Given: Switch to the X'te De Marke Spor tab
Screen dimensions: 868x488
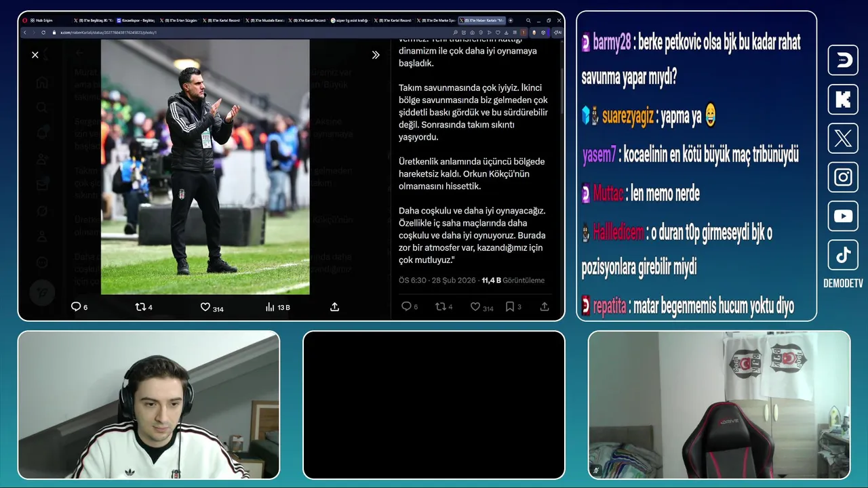Looking at the screenshot, I should tap(436, 20).
